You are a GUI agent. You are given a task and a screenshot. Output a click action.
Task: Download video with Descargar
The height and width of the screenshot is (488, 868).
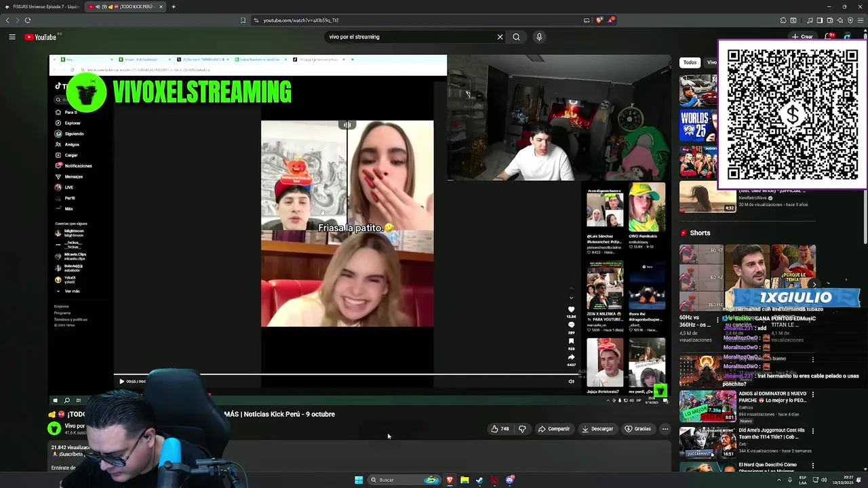coord(597,429)
